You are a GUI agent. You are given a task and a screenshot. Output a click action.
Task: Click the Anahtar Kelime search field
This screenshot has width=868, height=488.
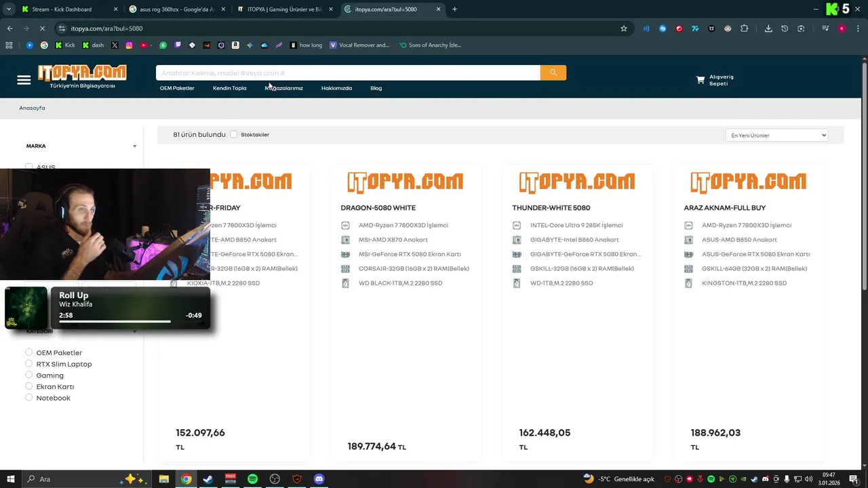pyautogui.click(x=348, y=73)
